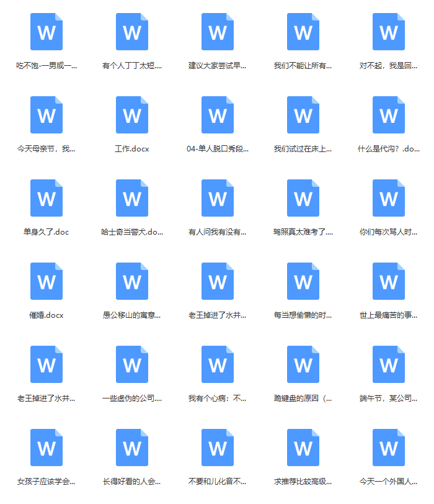The width and height of the screenshot is (434, 504).
Task: Click the icon for 有人问我有没有...
Action: tap(218, 198)
